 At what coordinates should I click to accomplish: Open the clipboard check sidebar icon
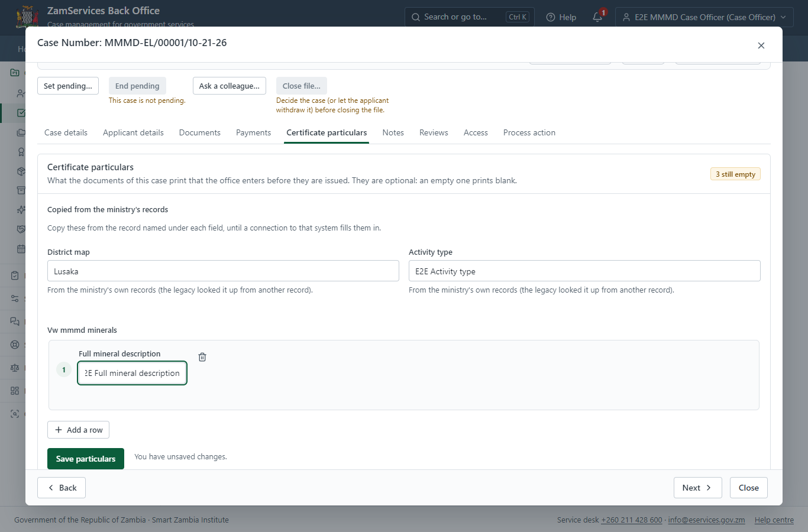coord(15,275)
